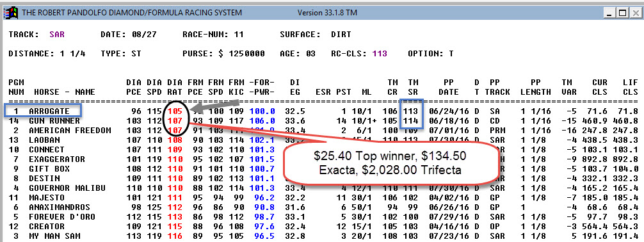Viewport: 644px width, 242px height.
Task: Select horse MAJESTO
Action: click(46, 198)
